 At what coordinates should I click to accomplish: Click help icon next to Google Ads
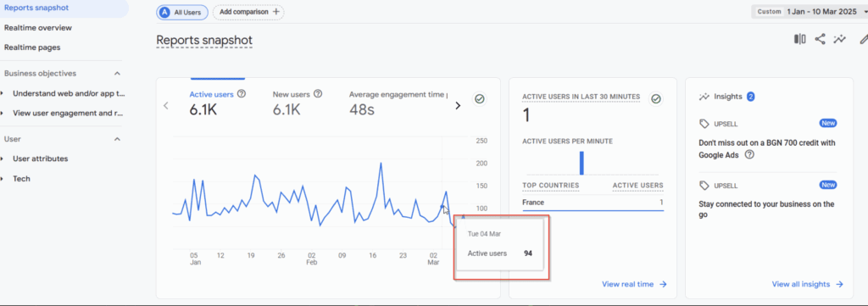point(749,155)
